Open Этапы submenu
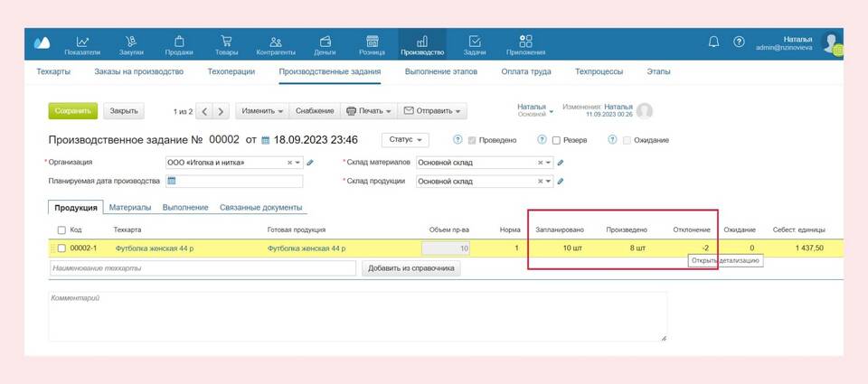The image size is (868, 384). (x=659, y=72)
